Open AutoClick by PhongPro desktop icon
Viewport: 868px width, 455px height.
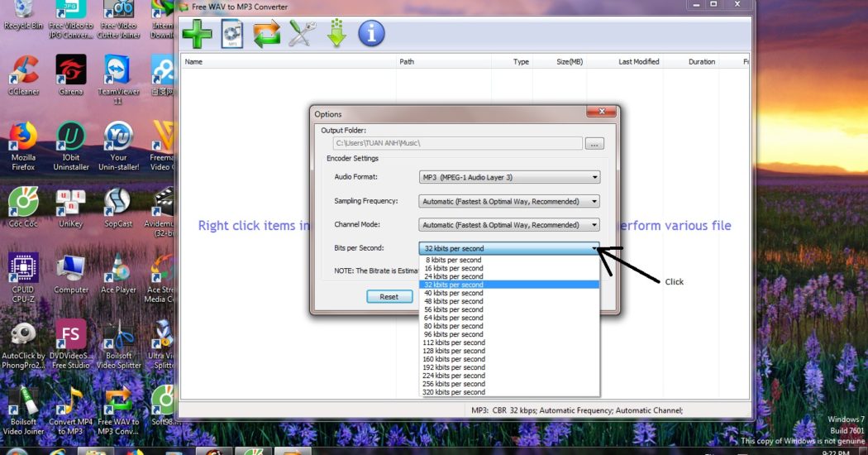click(23, 344)
